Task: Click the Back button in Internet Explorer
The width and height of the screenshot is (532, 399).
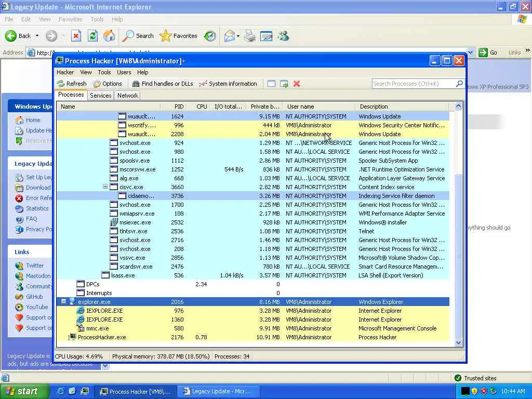Action: click(x=18, y=36)
